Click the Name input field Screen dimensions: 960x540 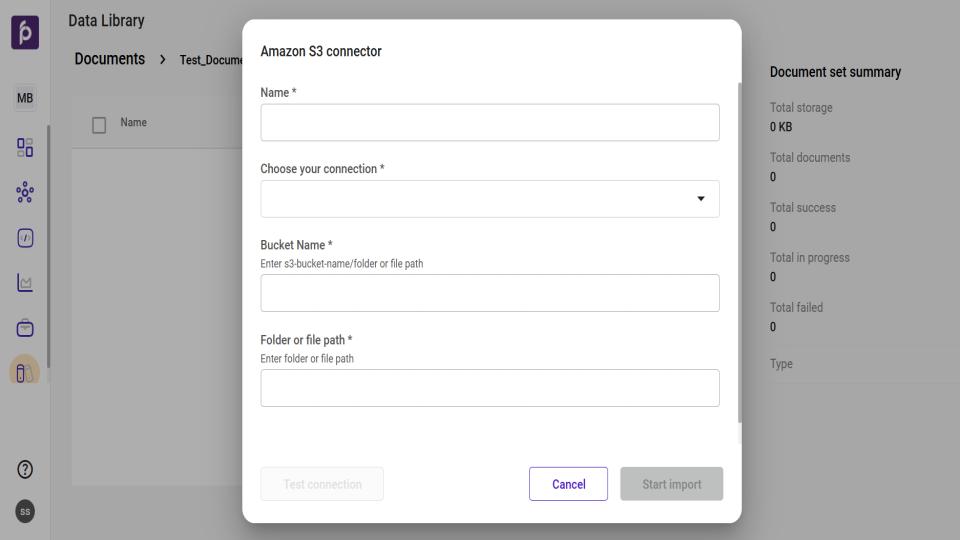click(489, 123)
